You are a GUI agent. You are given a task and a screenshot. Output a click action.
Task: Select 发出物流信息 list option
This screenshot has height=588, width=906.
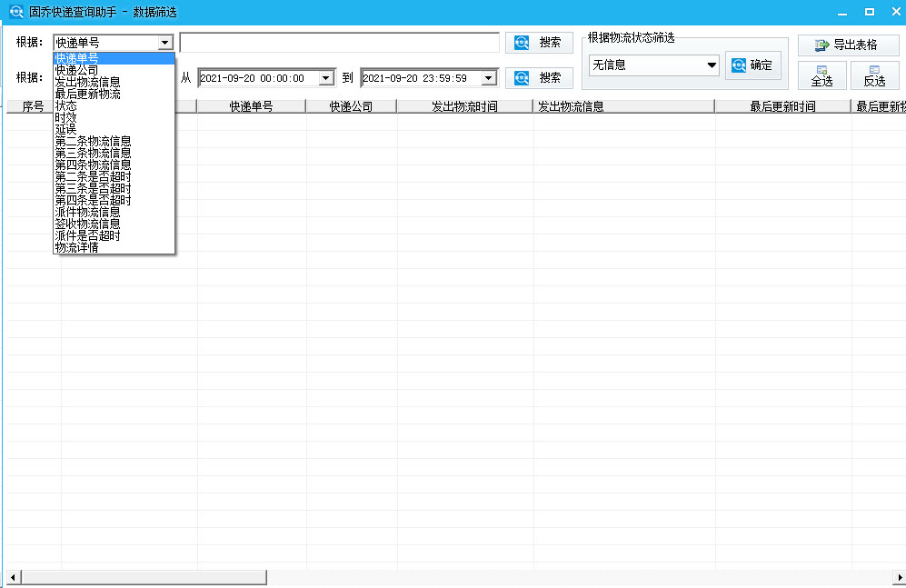pos(114,82)
